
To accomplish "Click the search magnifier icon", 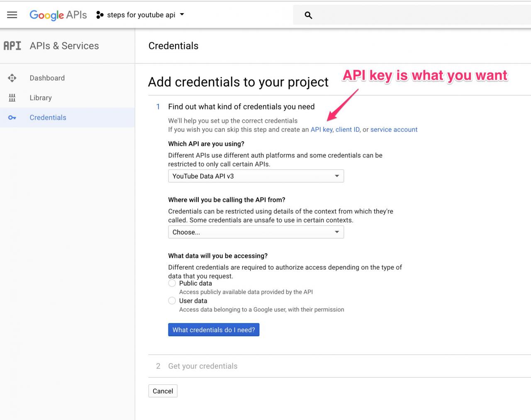I will click(x=308, y=15).
